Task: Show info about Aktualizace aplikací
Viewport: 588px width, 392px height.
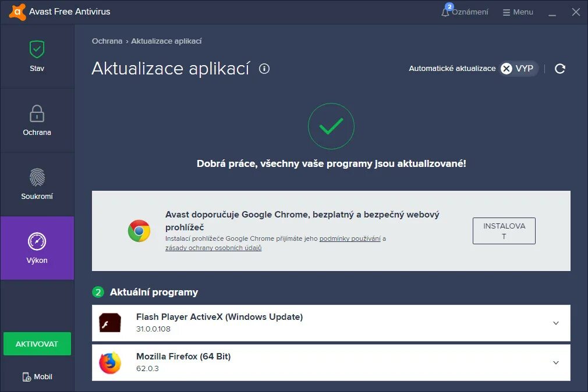Action: (x=264, y=69)
